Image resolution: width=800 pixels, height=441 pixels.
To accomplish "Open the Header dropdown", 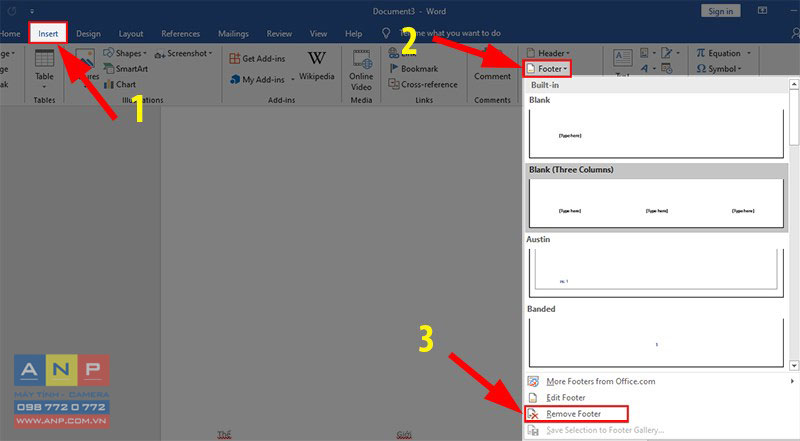I will pyautogui.click(x=548, y=53).
